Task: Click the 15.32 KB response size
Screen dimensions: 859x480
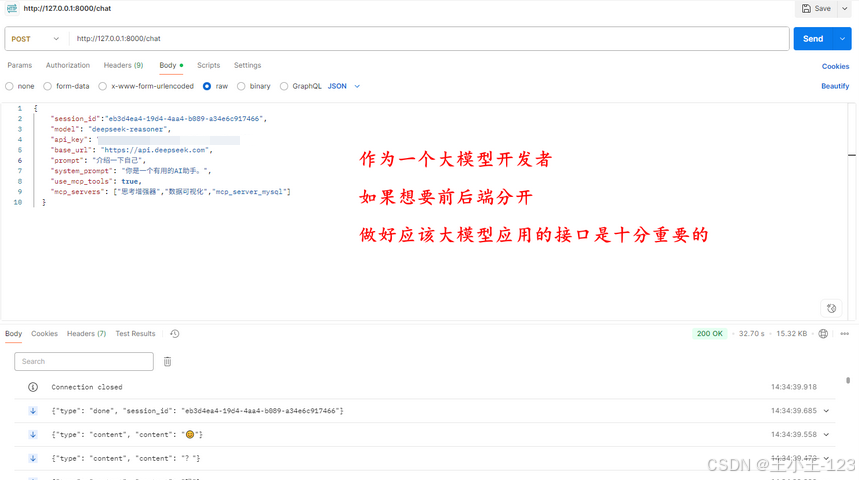Action: (x=791, y=334)
